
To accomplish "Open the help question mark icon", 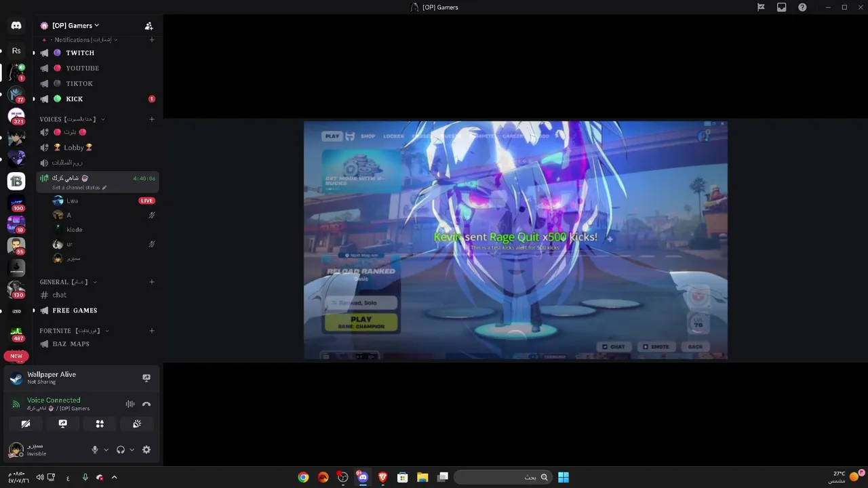I will click(802, 7).
